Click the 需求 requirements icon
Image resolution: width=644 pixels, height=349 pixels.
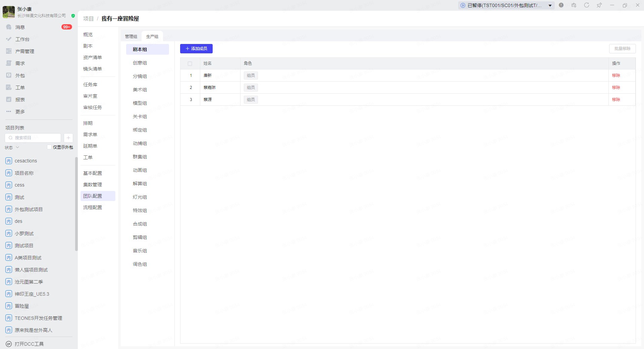9,63
